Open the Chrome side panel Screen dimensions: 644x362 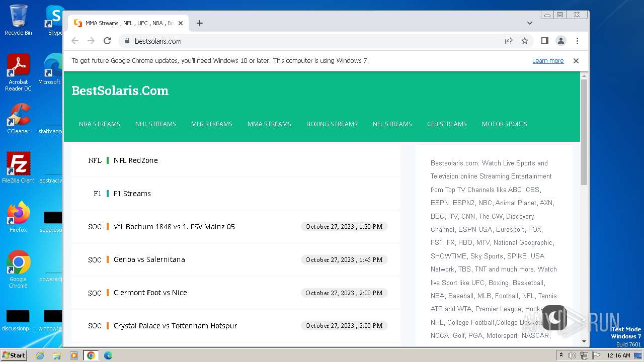tap(544, 41)
